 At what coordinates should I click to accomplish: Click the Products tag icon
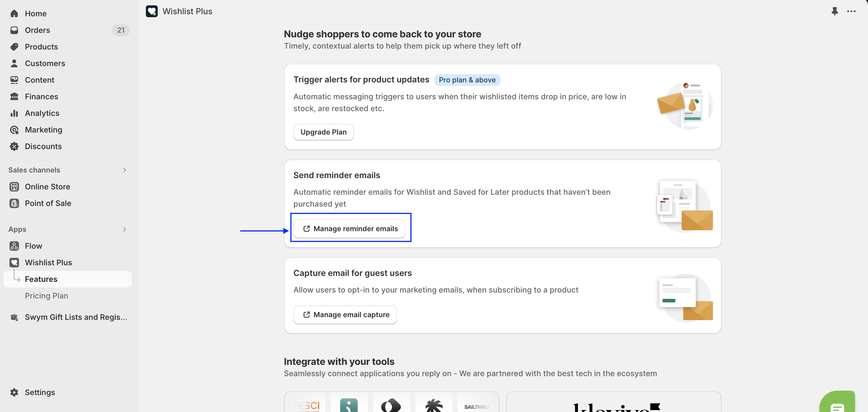pyautogui.click(x=14, y=47)
